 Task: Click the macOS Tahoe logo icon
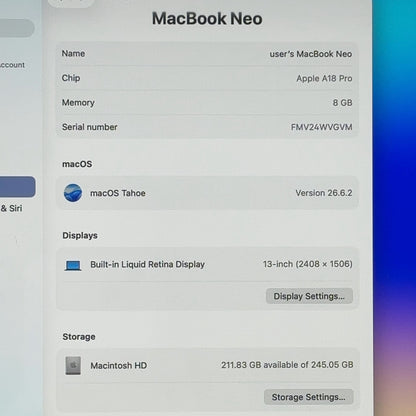[x=73, y=193]
